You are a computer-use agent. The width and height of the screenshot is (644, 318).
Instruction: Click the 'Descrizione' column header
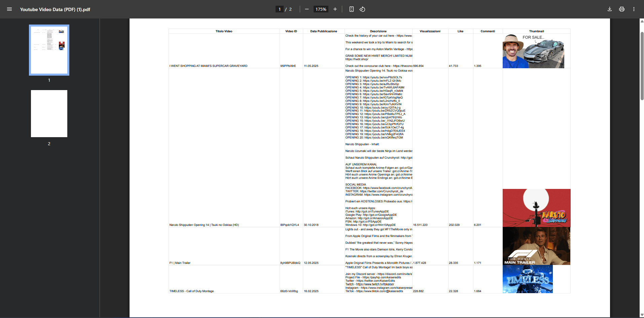click(378, 31)
